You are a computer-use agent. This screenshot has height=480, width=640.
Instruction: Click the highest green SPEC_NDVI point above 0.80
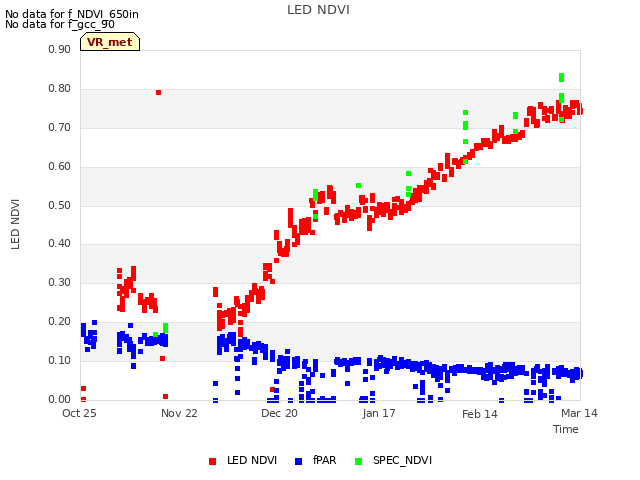tap(562, 77)
